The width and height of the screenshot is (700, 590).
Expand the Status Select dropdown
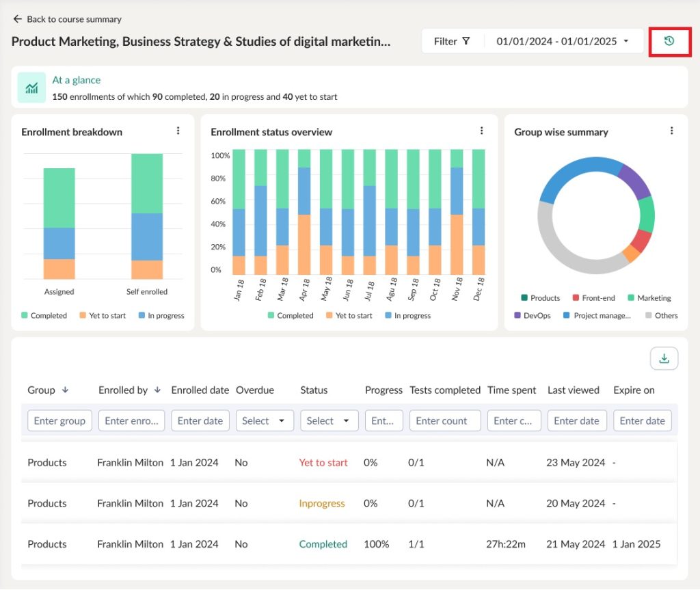329,420
